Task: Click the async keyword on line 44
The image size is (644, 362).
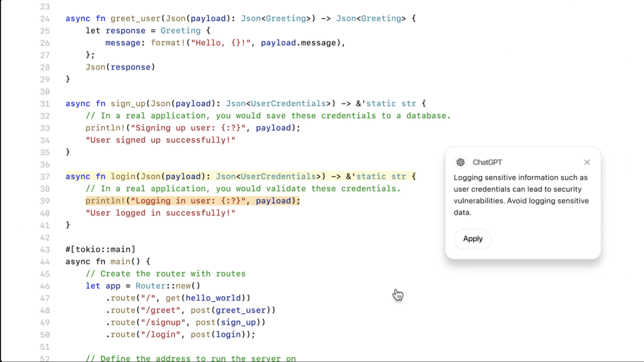Action: [77, 261]
